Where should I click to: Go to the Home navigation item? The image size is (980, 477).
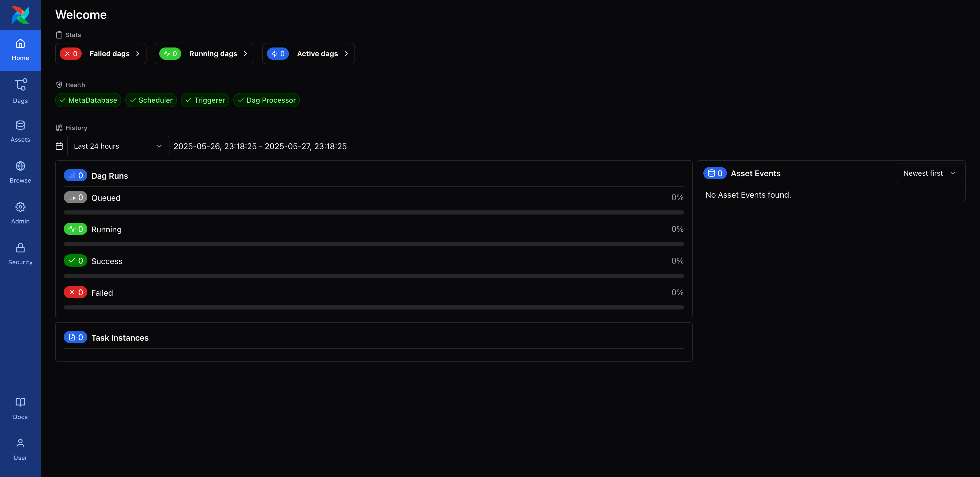pyautogui.click(x=20, y=50)
